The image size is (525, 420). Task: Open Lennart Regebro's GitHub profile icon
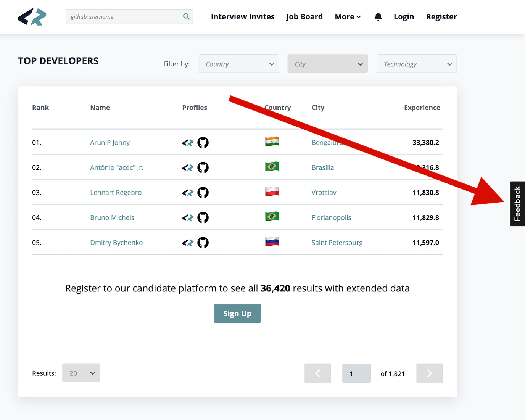(203, 193)
